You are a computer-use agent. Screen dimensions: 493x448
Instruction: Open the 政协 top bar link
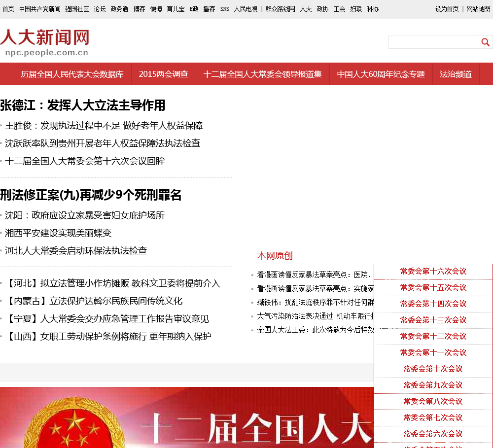(322, 9)
